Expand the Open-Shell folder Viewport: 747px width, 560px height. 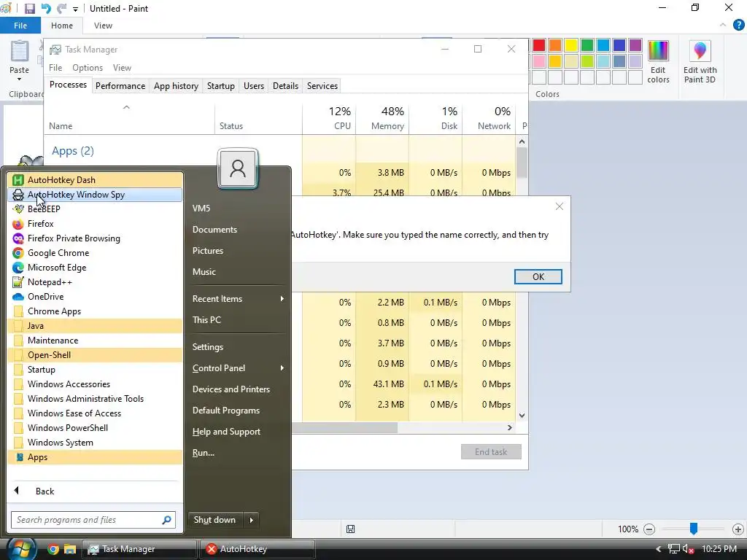(95, 355)
